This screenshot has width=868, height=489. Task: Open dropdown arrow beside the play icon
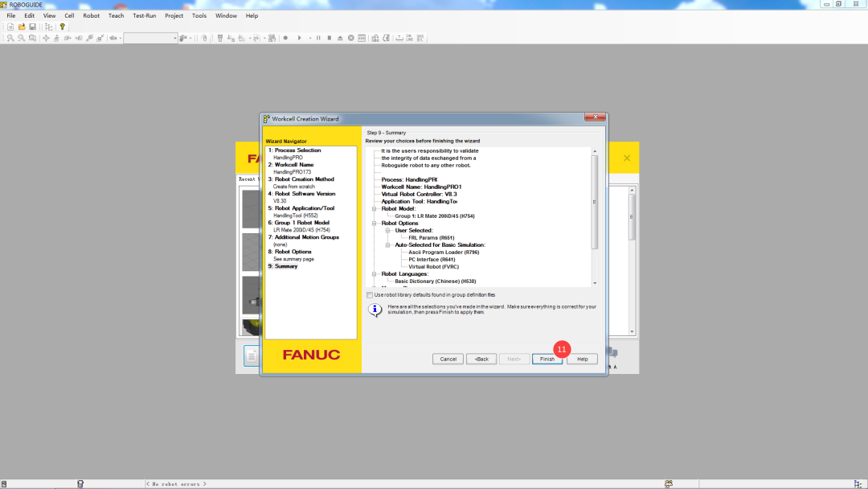[310, 39]
